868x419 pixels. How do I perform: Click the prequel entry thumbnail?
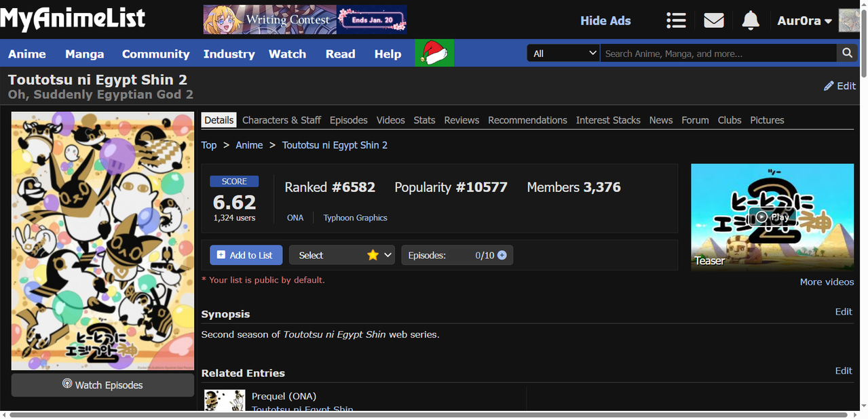[x=225, y=400]
